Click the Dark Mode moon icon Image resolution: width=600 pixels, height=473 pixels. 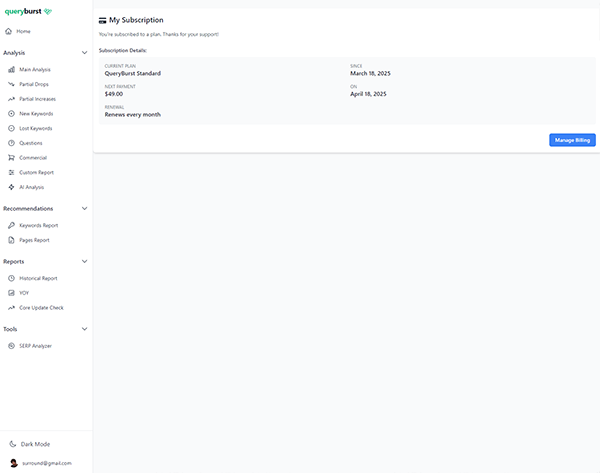13,444
